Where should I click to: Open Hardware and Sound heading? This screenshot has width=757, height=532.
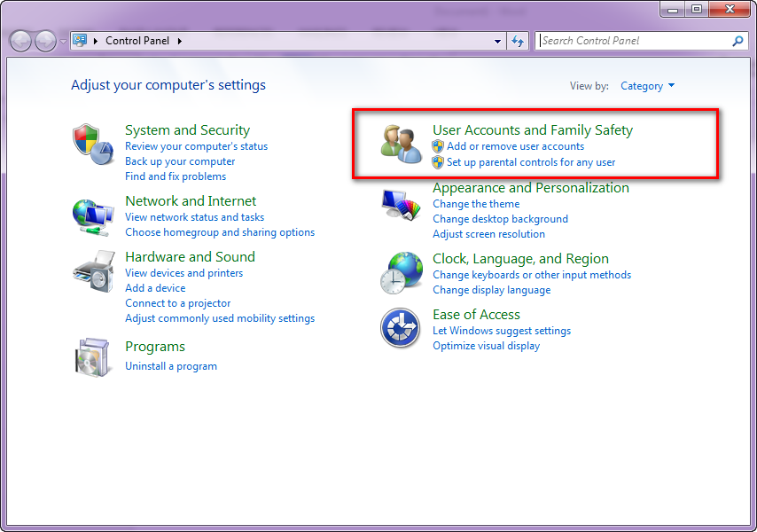click(190, 257)
